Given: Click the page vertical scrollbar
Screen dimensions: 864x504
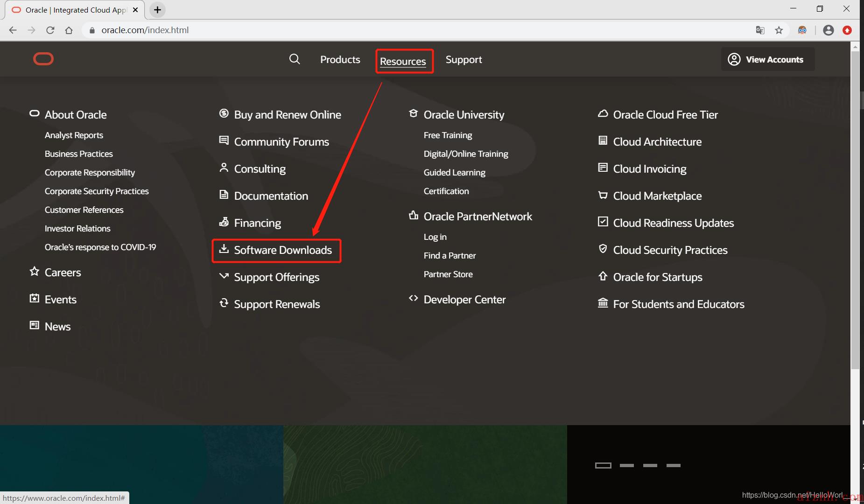Looking at the screenshot, I should [x=855, y=210].
